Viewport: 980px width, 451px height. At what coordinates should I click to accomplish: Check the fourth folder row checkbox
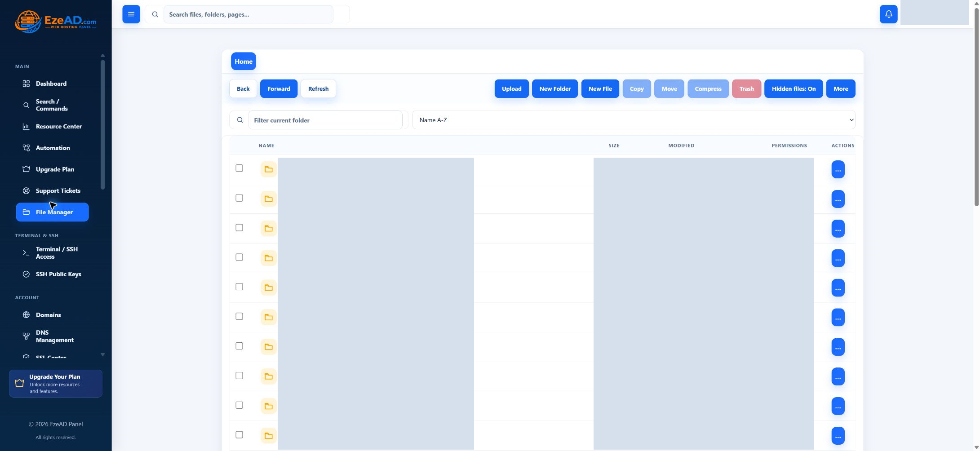click(x=239, y=257)
